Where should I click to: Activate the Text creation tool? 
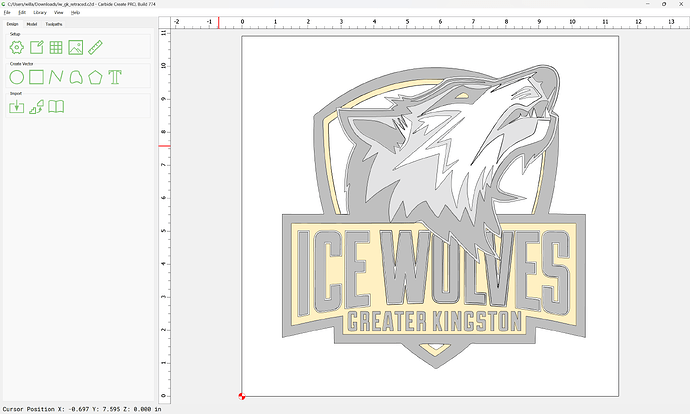pos(115,77)
